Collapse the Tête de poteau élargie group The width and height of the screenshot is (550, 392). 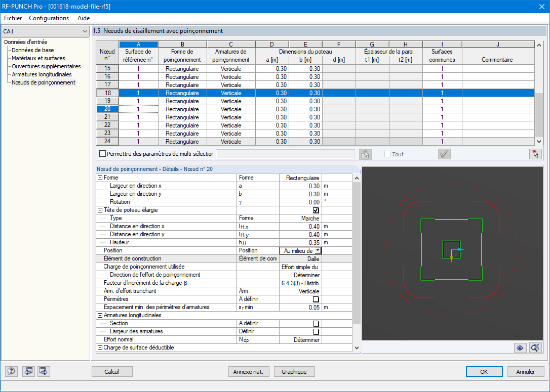tap(100, 210)
